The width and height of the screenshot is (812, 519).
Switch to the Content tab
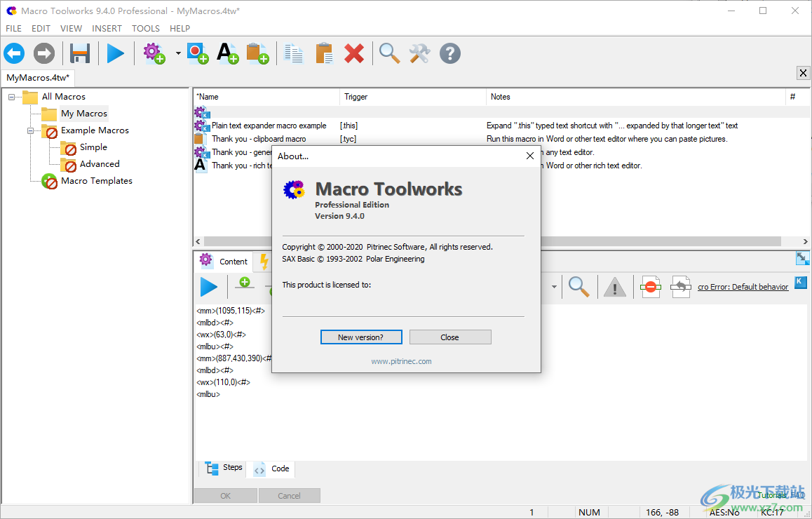click(223, 261)
